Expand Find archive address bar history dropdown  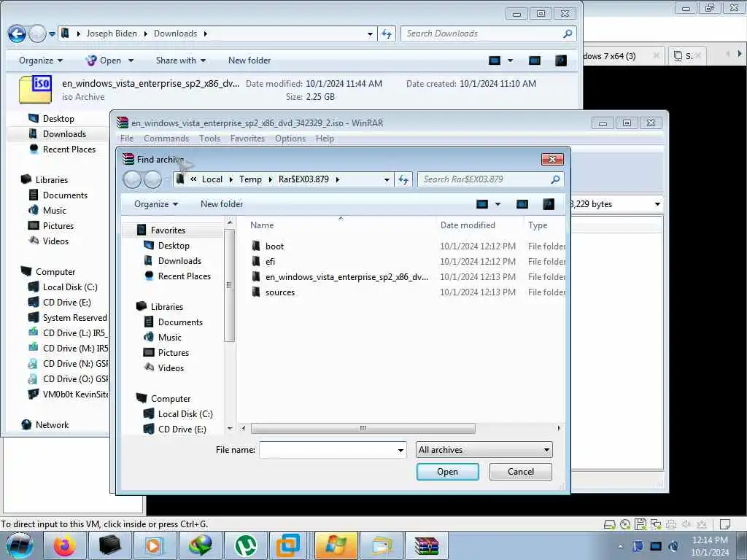(x=387, y=179)
